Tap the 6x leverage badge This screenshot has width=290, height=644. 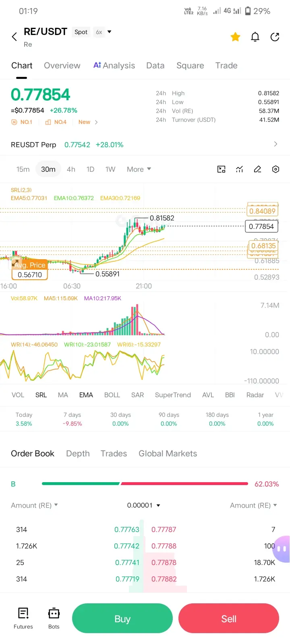tap(99, 32)
